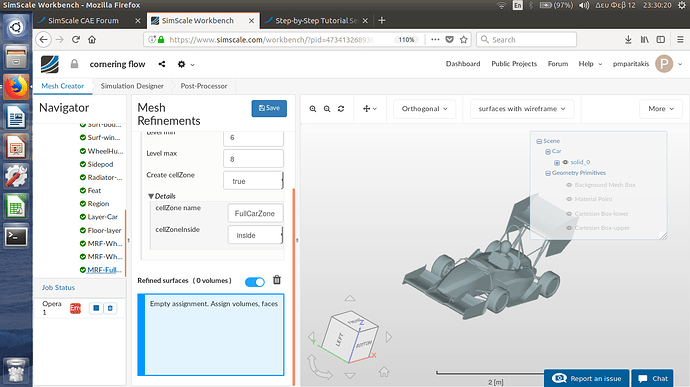The image size is (690, 387).
Task: Click the SimScale logo icon
Action: (50, 64)
